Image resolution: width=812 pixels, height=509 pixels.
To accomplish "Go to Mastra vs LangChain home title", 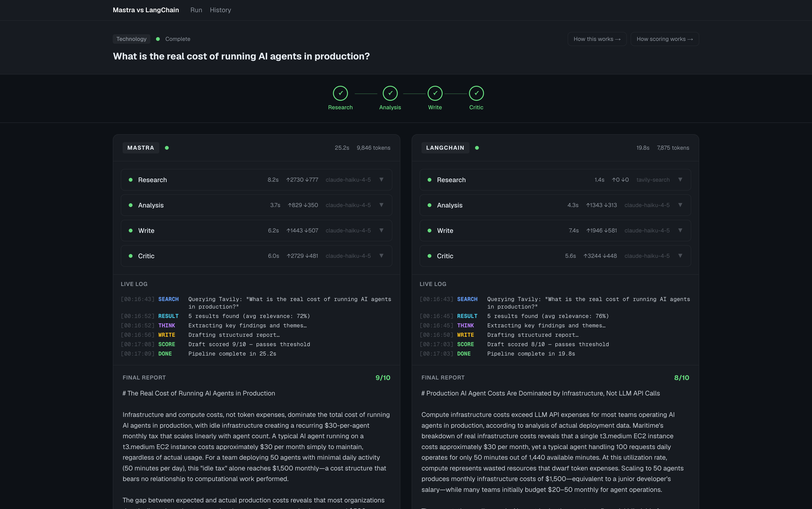I will tap(146, 10).
